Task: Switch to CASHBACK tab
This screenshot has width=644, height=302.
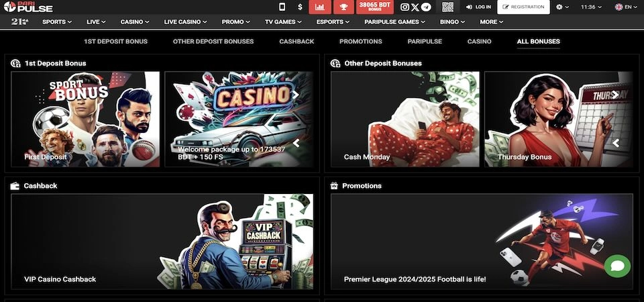Action: tap(297, 42)
